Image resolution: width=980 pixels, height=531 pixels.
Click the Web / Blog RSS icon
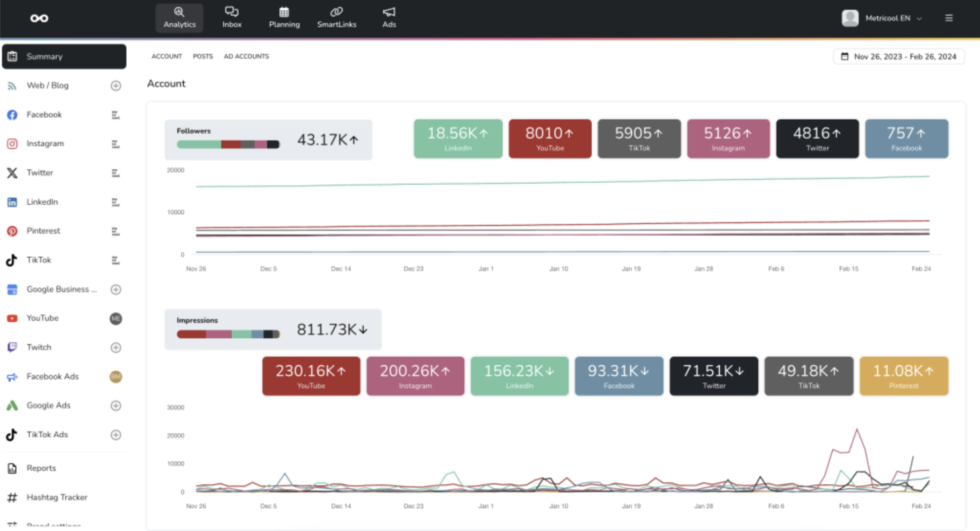tap(12, 86)
